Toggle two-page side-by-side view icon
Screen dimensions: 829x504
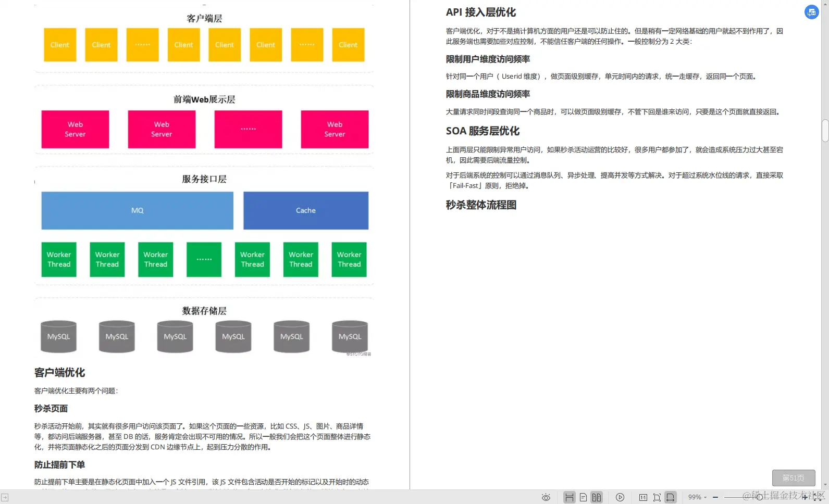[597, 497]
